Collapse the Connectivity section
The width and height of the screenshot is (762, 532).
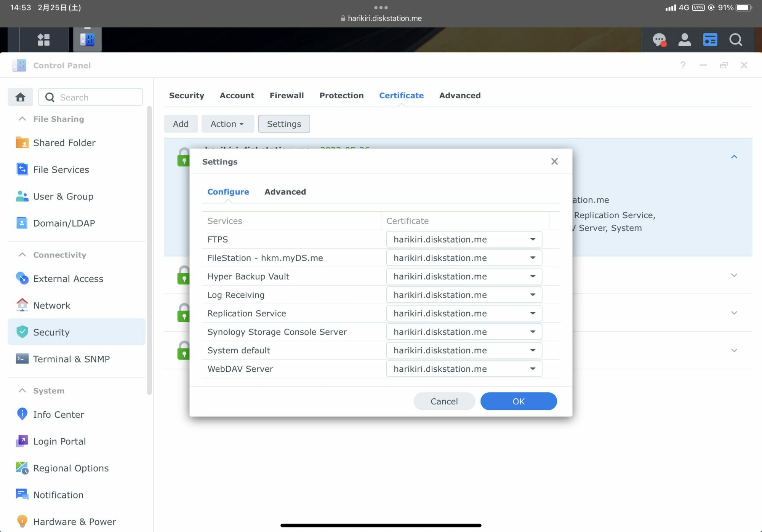tap(22, 255)
